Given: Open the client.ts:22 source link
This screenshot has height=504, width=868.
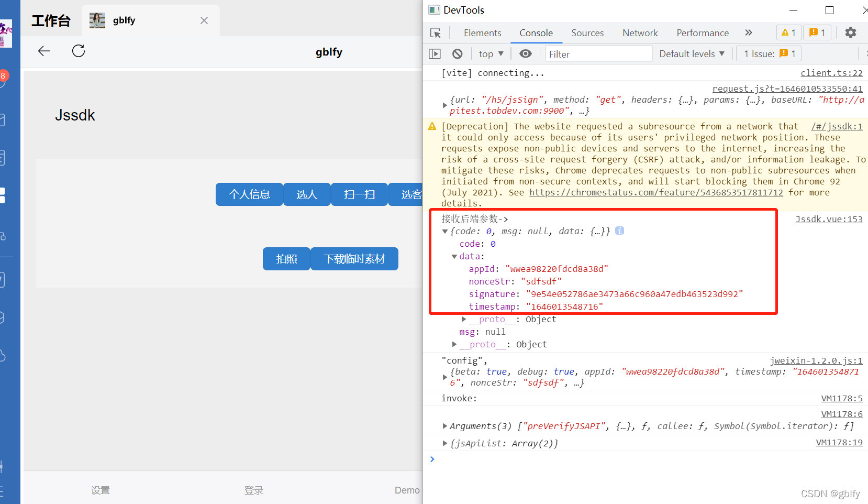Looking at the screenshot, I should pos(831,73).
